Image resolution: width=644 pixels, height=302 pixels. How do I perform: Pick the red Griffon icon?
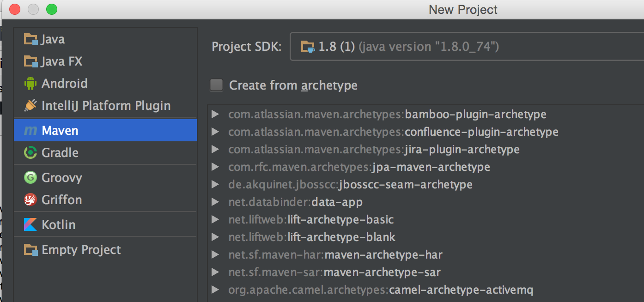pyautogui.click(x=30, y=200)
